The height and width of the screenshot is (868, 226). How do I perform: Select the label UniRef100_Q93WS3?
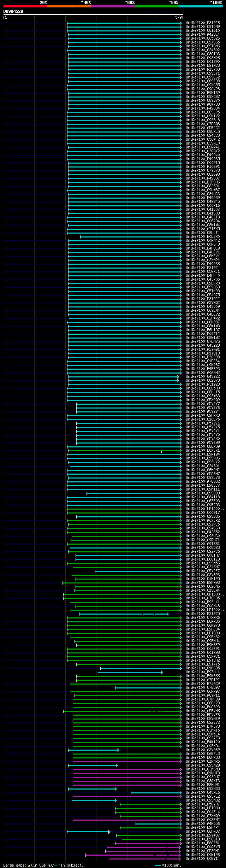click(x=203, y=396)
